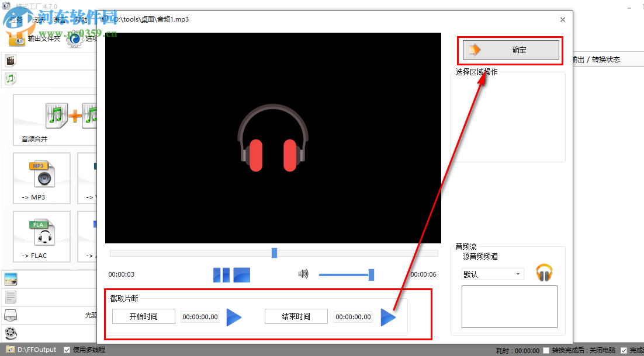
Task: Select the -> MP3 conversion format
Action: point(41,178)
